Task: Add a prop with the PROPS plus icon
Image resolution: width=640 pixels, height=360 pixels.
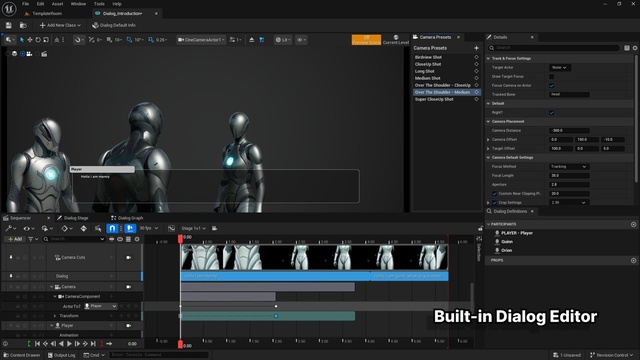Action: click(x=633, y=260)
